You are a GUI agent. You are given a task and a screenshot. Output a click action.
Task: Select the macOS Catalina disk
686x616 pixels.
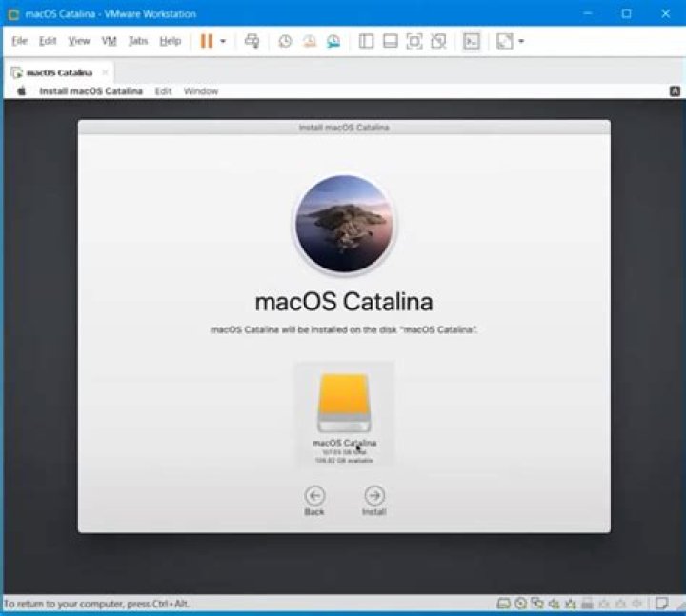344,409
